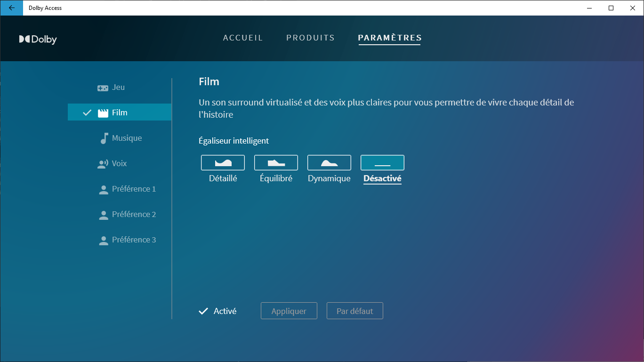Select the Jeu gamepad icon
The width and height of the screenshot is (644, 362).
[103, 88]
